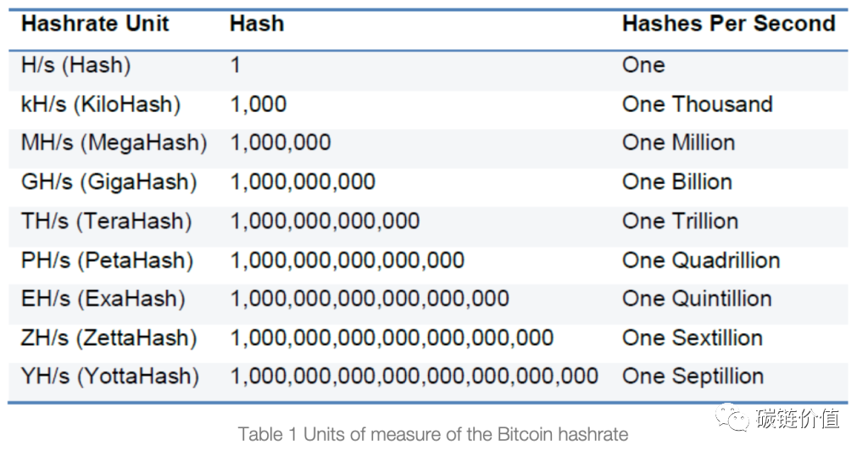Click the 1,000,000 hash value
The width and height of the screenshot is (868, 457).
point(281,142)
